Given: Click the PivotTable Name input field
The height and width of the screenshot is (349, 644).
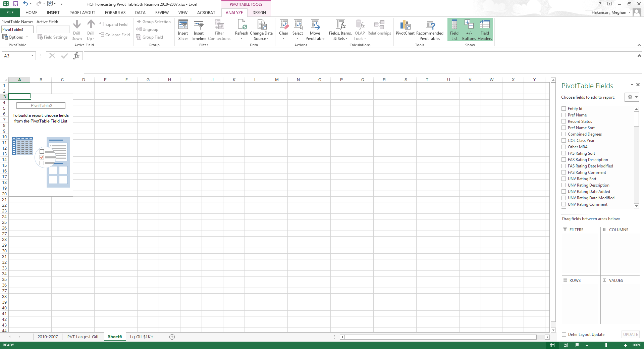Looking at the screenshot, I should coord(17,30).
